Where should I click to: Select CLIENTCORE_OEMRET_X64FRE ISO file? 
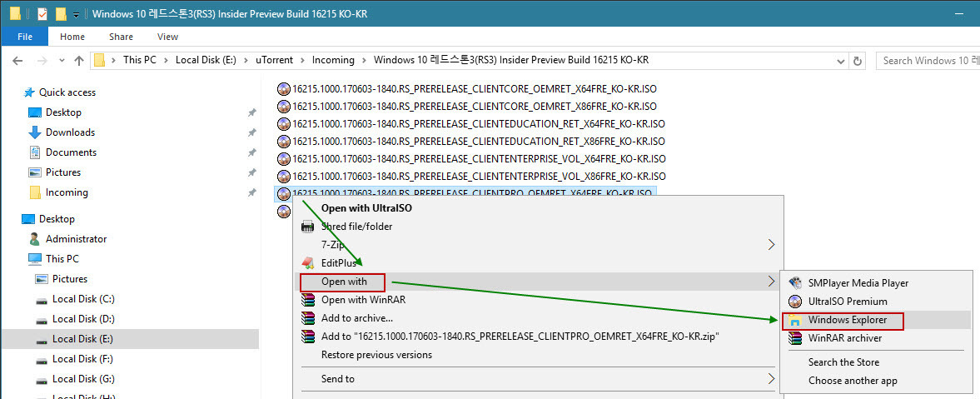[x=475, y=89]
